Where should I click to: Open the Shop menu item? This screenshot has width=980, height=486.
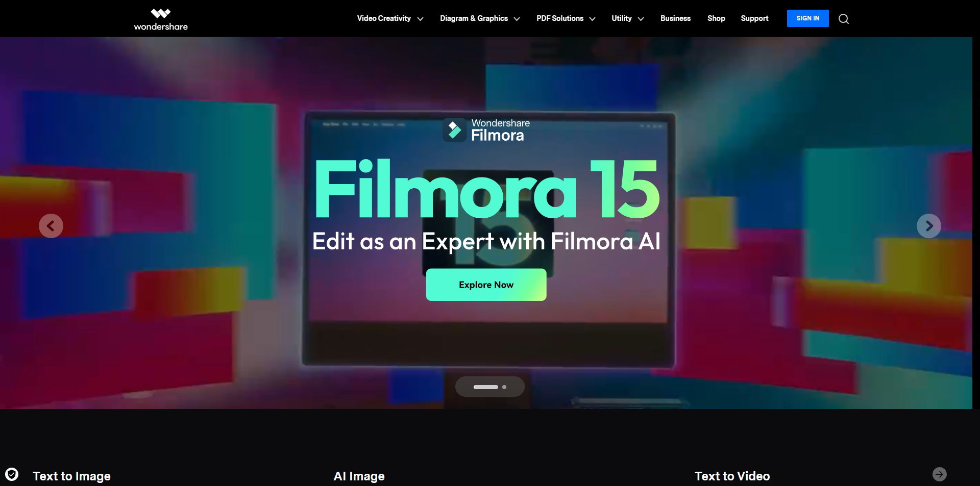coord(716,18)
